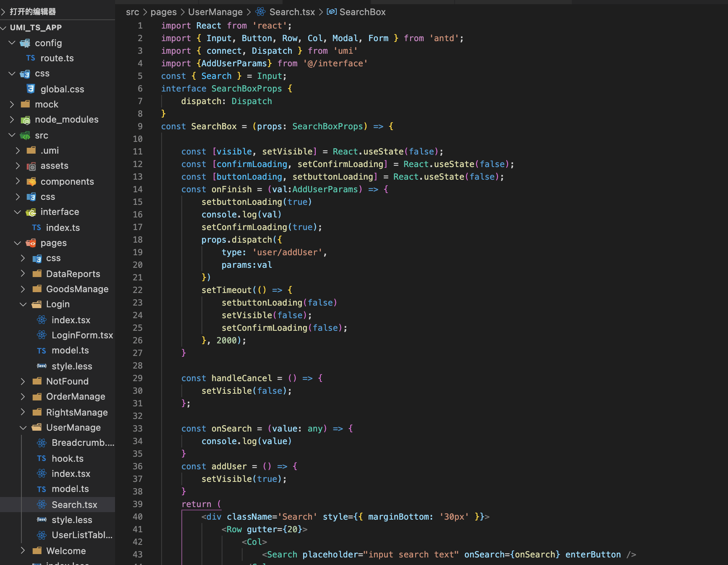Click the less icon beside UserManage style.less
The height and width of the screenshot is (565, 728).
tap(42, 520)
